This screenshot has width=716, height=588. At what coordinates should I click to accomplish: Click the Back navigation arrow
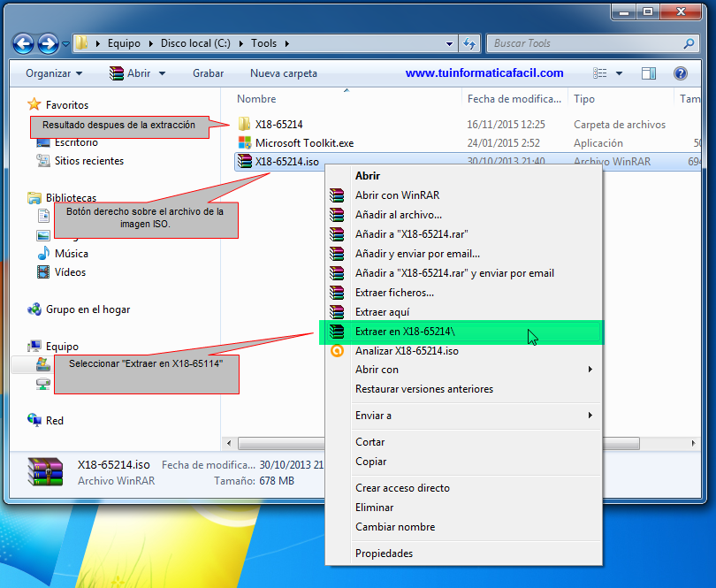pos(23,44)
